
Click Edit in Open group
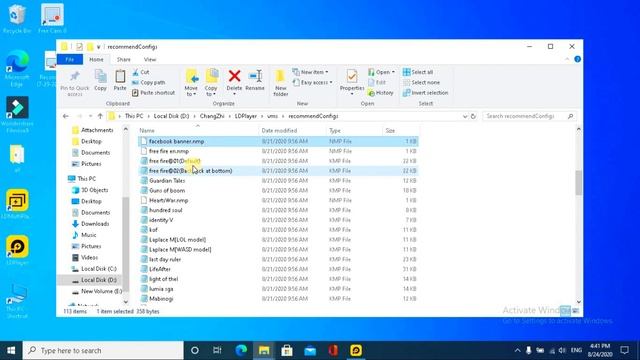377,82
